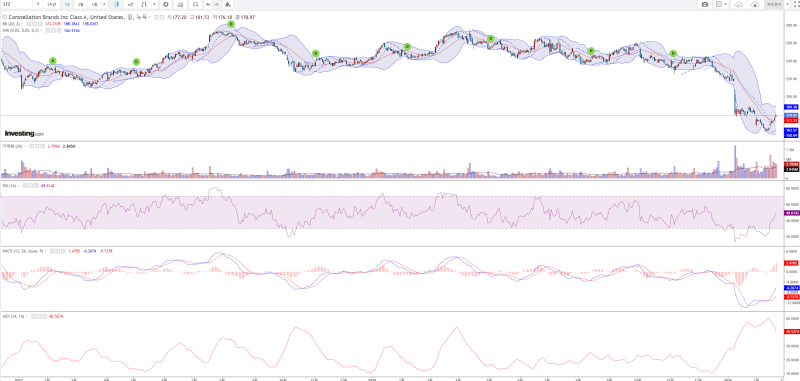Open the compare symbols icon
Image resolution: width=800 pixels, height=381 pixels.
(196, 4)
